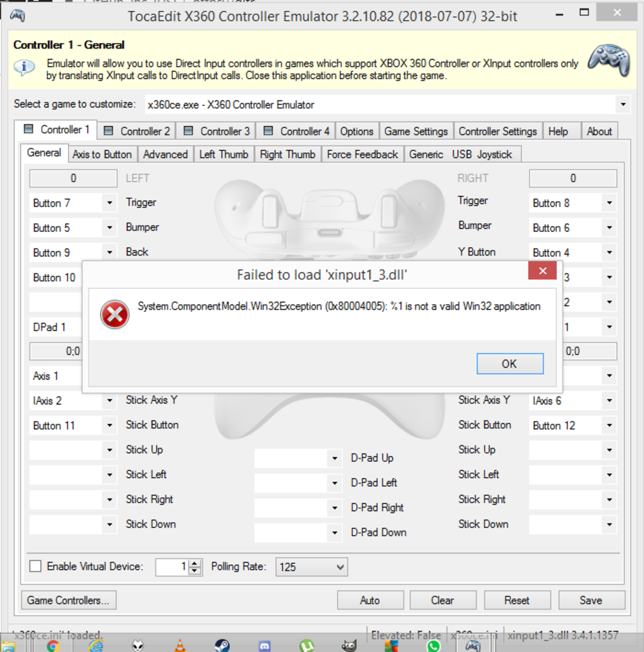Viewport: 644px width, 652px height.
Task: Expand the 'Select a game to customize' dropdown
Action: pos(623,104)
